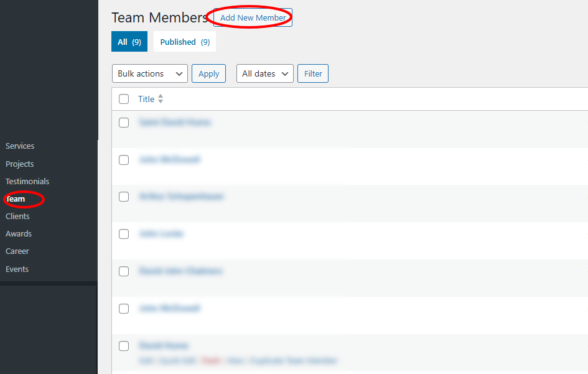Go to Career in the sidebar
588x374 pixels.
(17, 251)
